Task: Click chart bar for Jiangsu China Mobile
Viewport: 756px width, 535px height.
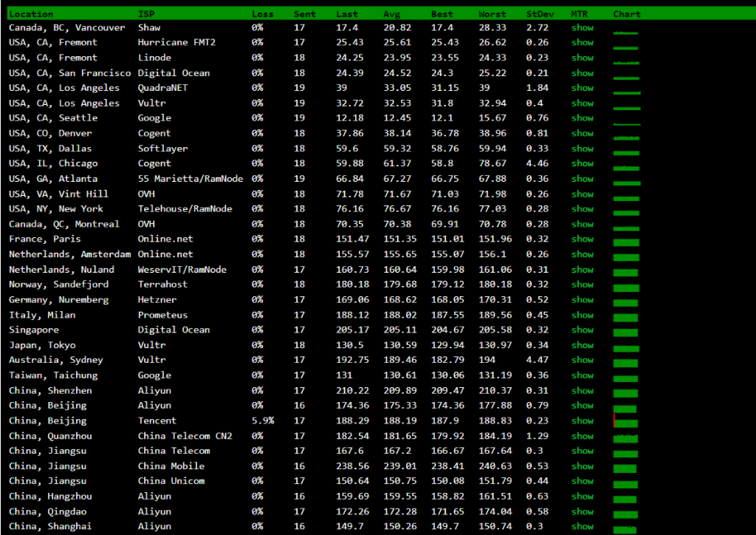Action: pyautogui.click(x=625, y=467)
